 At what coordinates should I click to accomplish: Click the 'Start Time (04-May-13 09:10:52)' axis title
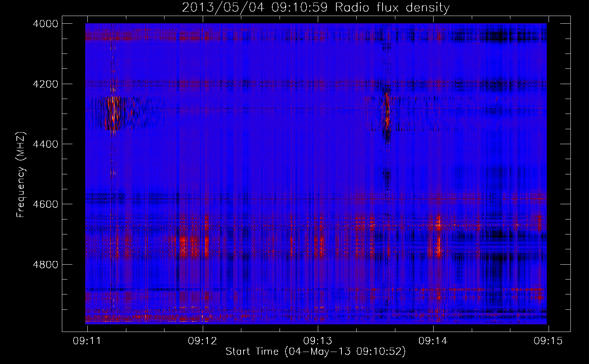[316, 352]
